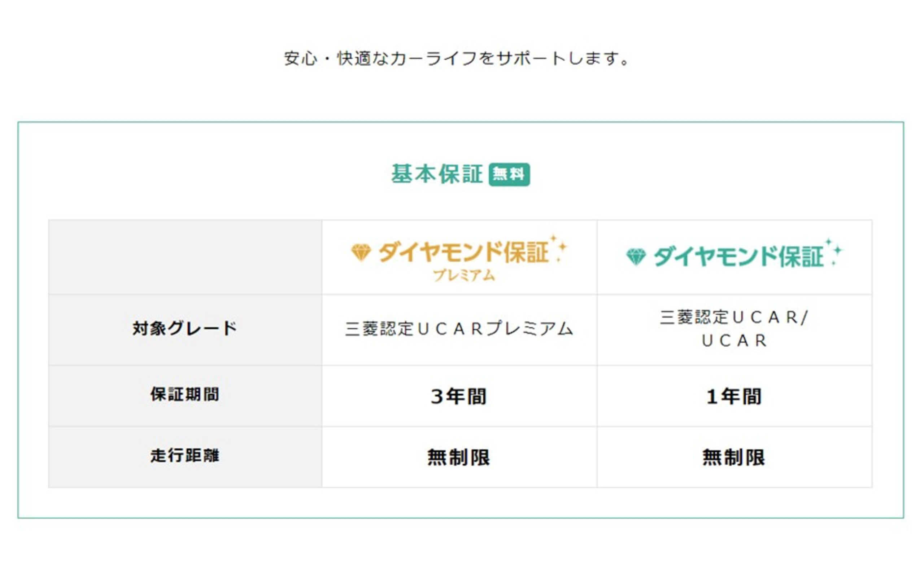Click the green 無料 badge

509,174
